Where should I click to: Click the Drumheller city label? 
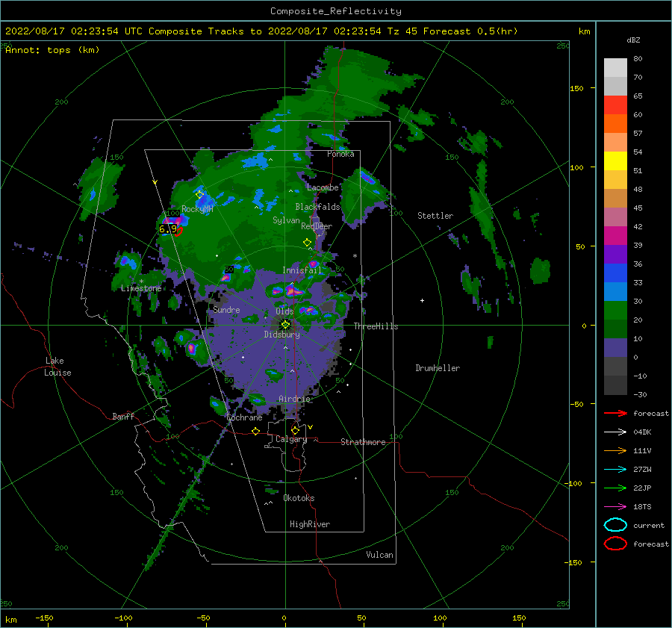438,368
